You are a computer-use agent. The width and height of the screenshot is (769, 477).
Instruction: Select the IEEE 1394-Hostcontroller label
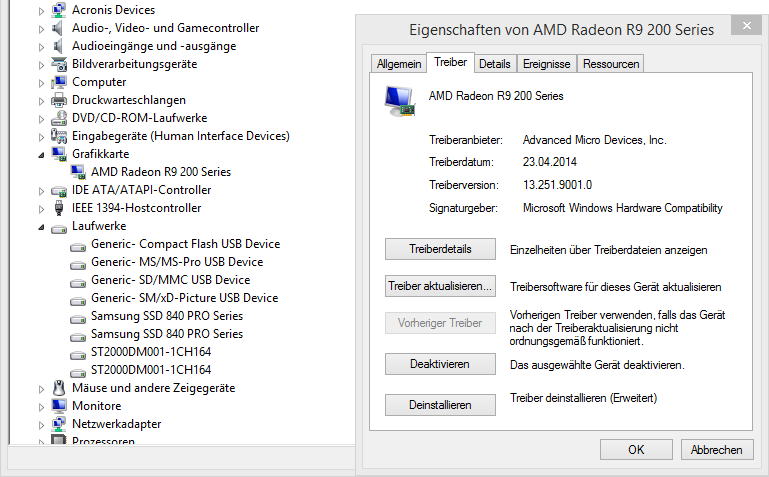136,208
